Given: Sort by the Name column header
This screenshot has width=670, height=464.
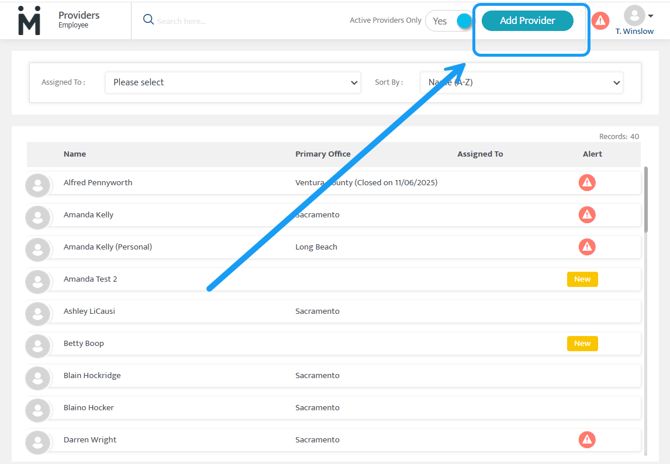Looking at the screenshot, I should [x=75, y=154].
